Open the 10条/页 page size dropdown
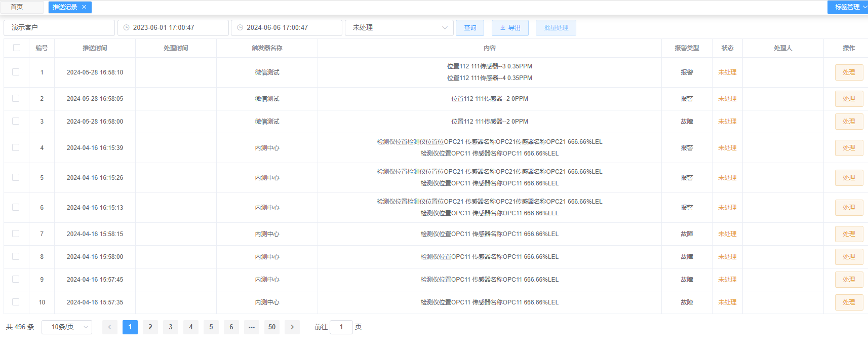Image resolution: width=868 pixels, height=347 pixels. [67, 327]
